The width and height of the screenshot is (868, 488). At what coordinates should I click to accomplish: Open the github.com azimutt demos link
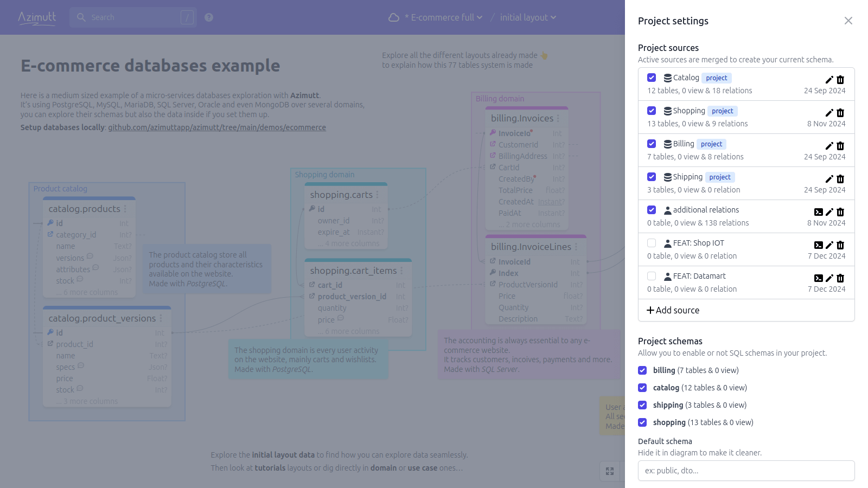217,127
